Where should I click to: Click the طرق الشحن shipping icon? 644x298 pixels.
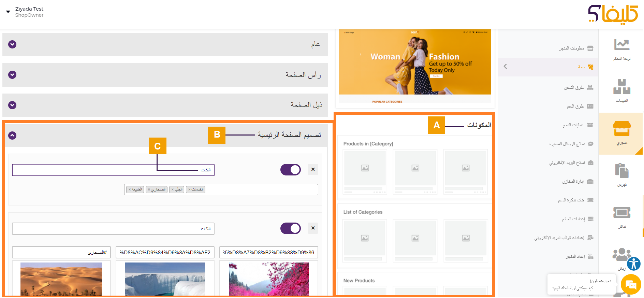point(590,88)
